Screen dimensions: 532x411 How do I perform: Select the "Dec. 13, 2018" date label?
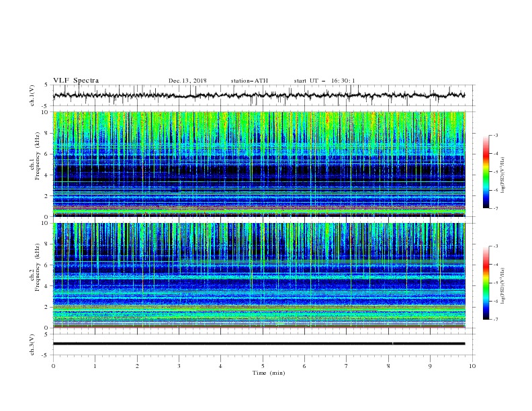click(x=187, y=81)
